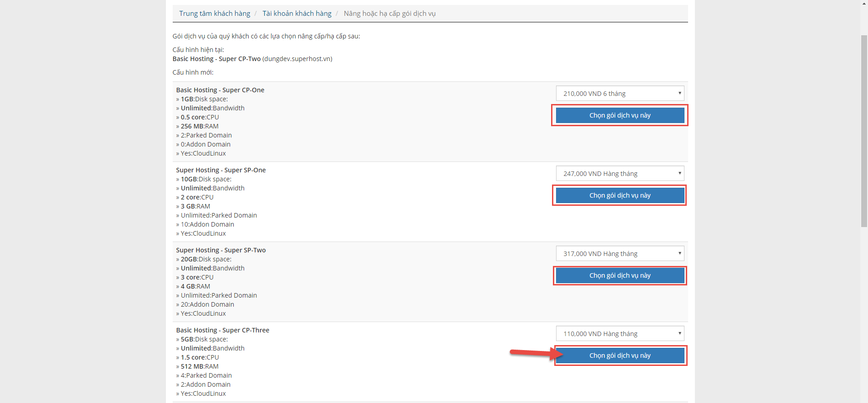Screen dimensions: 868x403
Task: Select the Super SP-One package button
Action: pyautogui.click(x=619, y=195)
